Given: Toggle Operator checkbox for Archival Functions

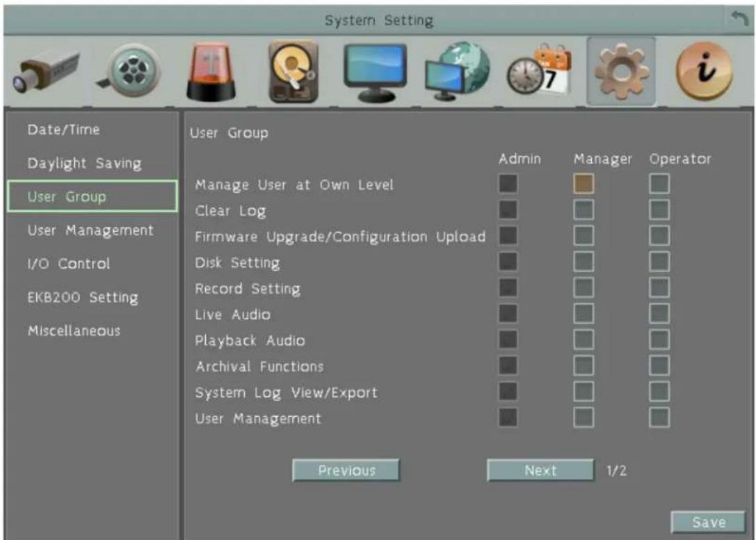Looking at the screenshot, I should (x=659, y=366).
